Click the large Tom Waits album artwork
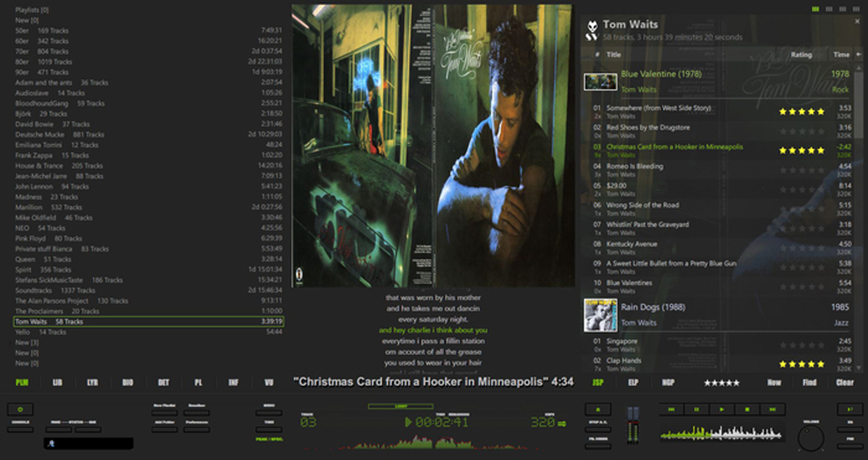The height and width of the screenshot is (460, 868). click(433, 146)
